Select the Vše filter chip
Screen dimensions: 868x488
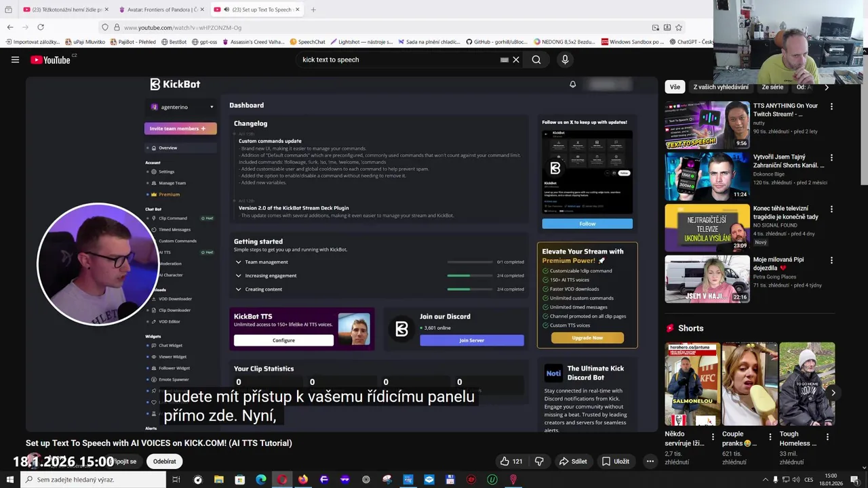(675, 87)
